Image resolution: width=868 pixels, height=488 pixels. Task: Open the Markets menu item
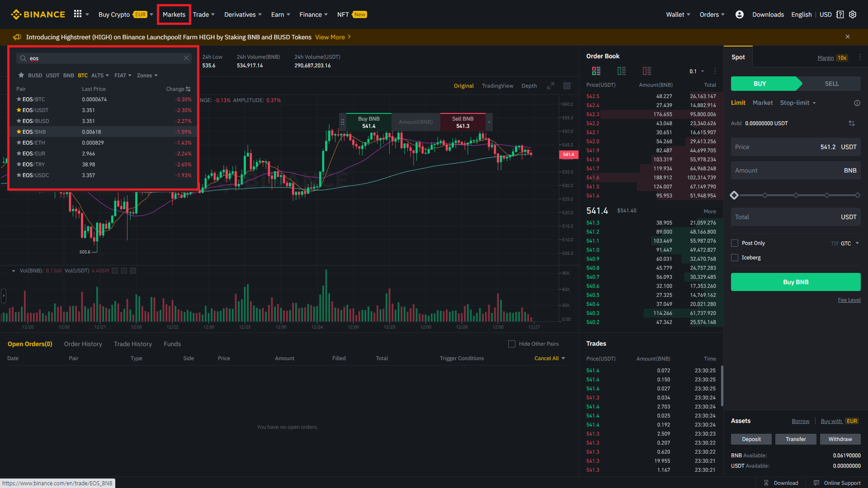coord(174,14)
